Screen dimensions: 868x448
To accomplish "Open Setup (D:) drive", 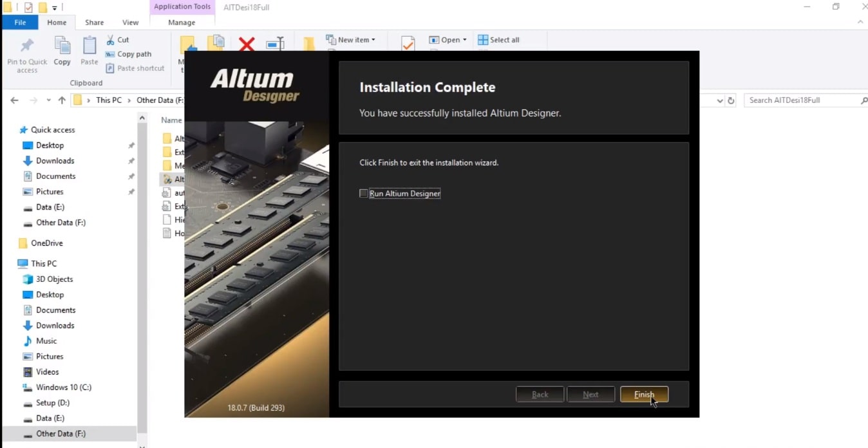I will tap(53, 403).
